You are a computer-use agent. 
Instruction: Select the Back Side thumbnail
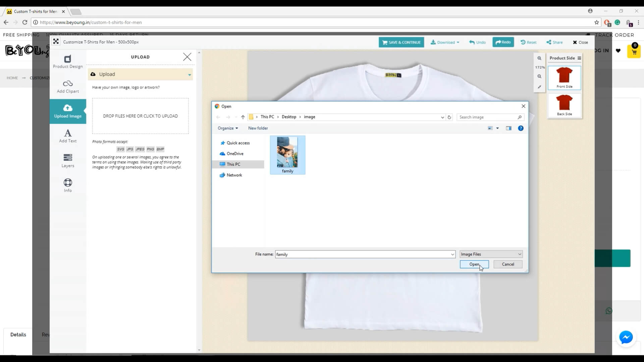(565, 105)
